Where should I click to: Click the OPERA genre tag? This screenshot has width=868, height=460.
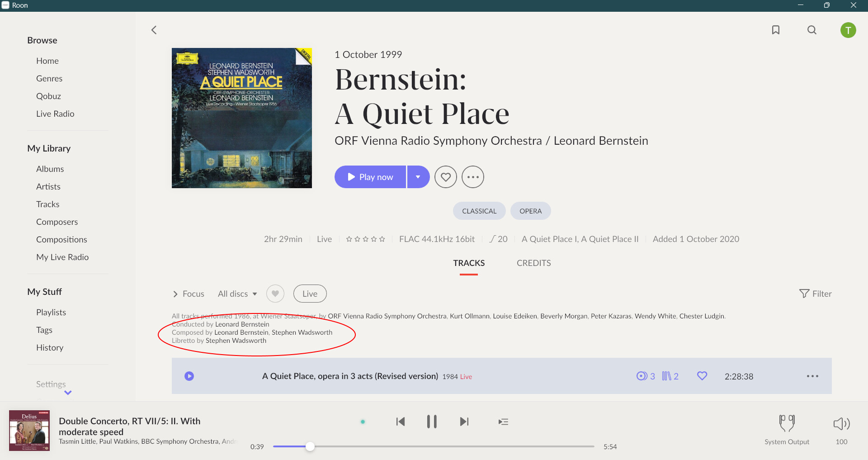coord(530,211)
